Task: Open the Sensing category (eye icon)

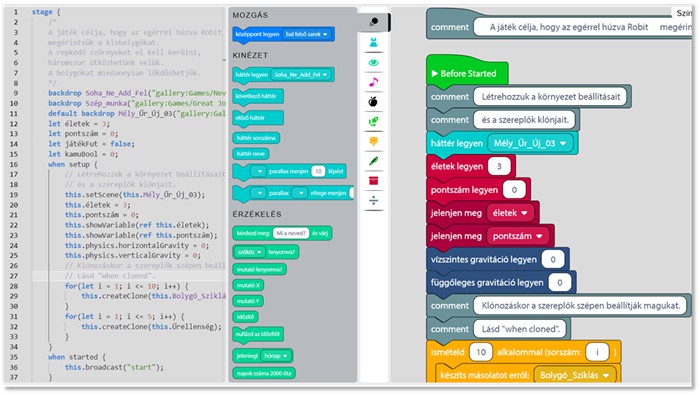Action: pyautogui.click(x=374, y=62)
